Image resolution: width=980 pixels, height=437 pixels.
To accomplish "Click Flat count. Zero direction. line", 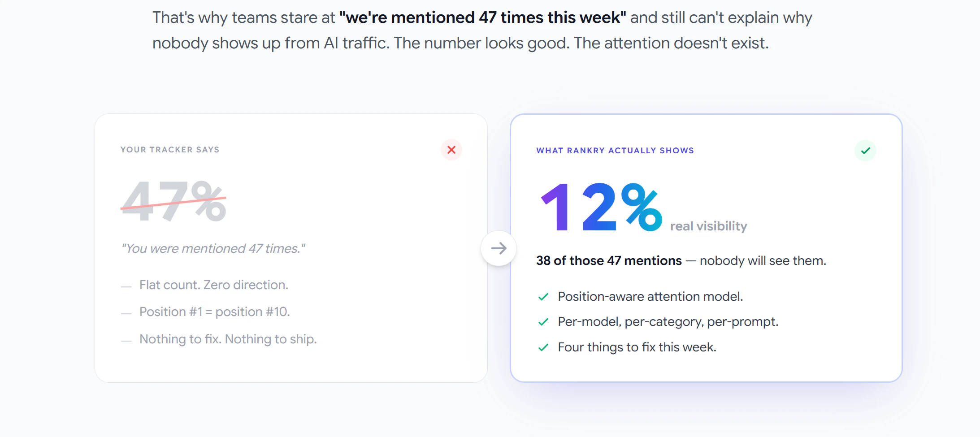I will 214,285.
